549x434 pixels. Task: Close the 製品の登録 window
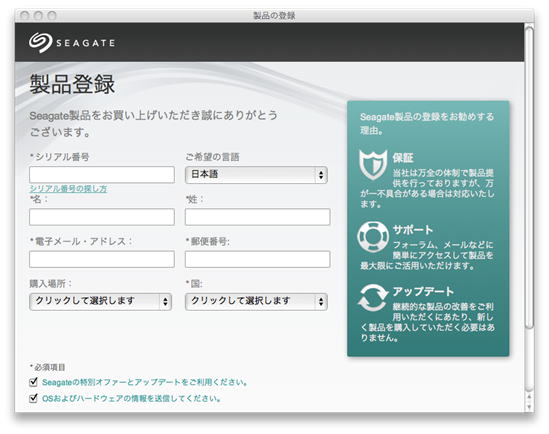[25, 15]
